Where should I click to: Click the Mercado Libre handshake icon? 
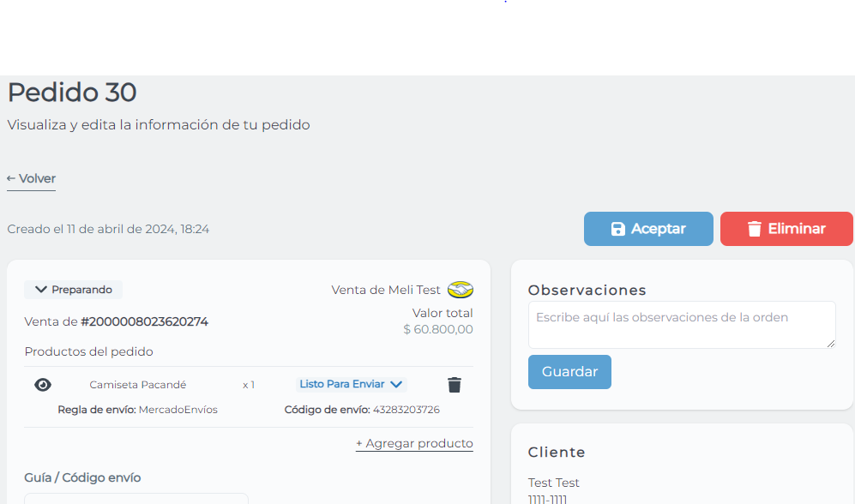pos(461,290)
